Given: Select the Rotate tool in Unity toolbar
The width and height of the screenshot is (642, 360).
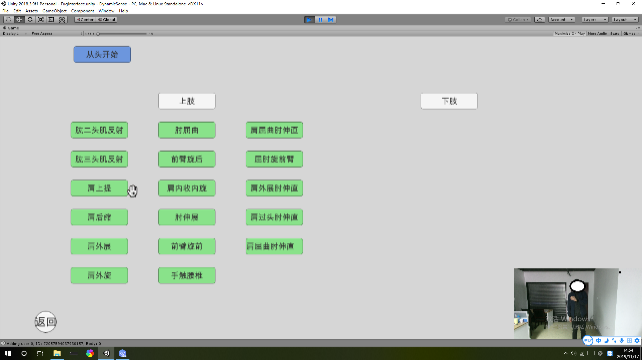Looking at the screenshot, I should 30,19.
